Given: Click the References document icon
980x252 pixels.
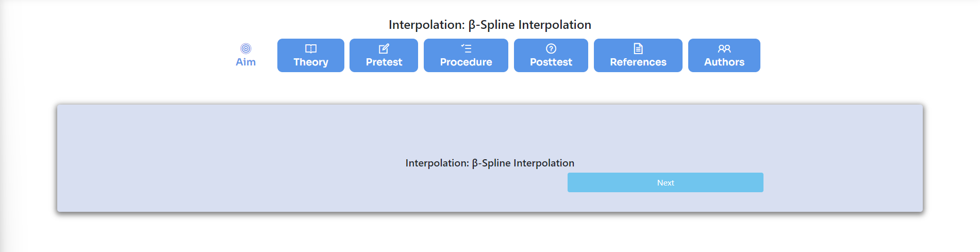Looking at the screenshot, I should click(638, 48).
